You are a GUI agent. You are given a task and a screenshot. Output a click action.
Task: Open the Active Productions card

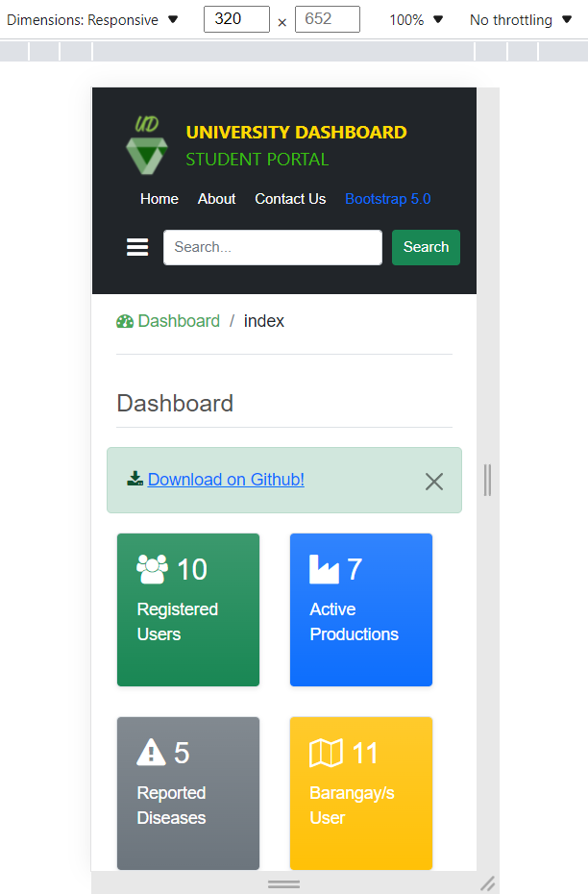[x=361, y=610]
